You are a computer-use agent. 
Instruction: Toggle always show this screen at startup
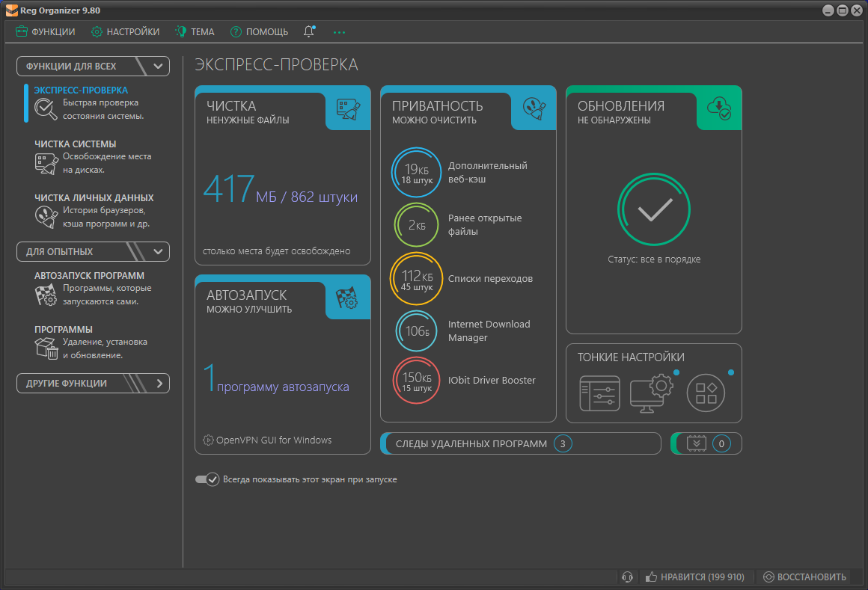[207, 479]
